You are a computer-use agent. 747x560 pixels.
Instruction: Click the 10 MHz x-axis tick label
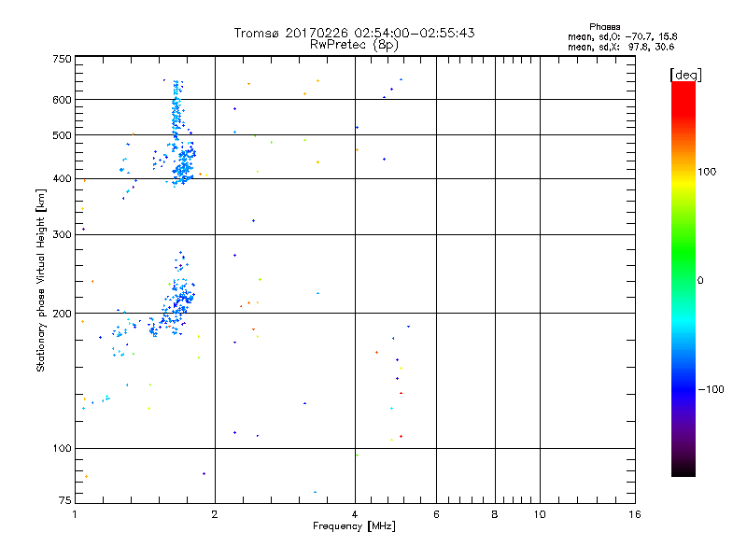(x=540, y=514)
